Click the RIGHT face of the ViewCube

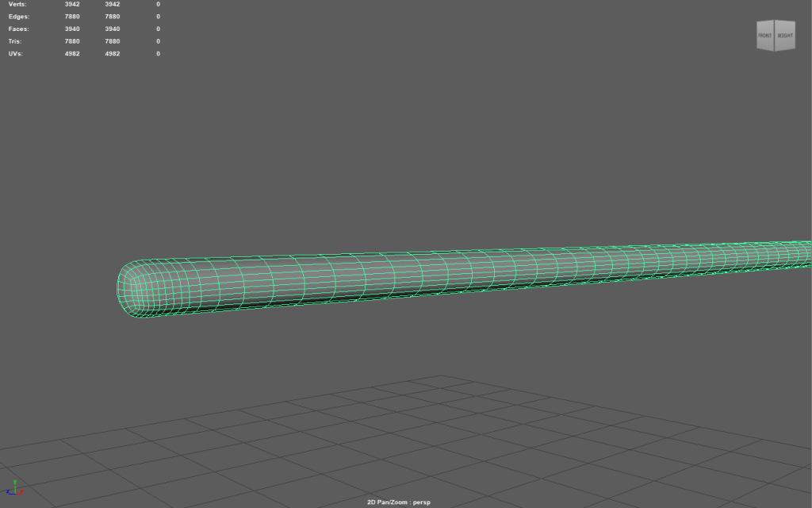pyautogui.click(x=785, y=37)
